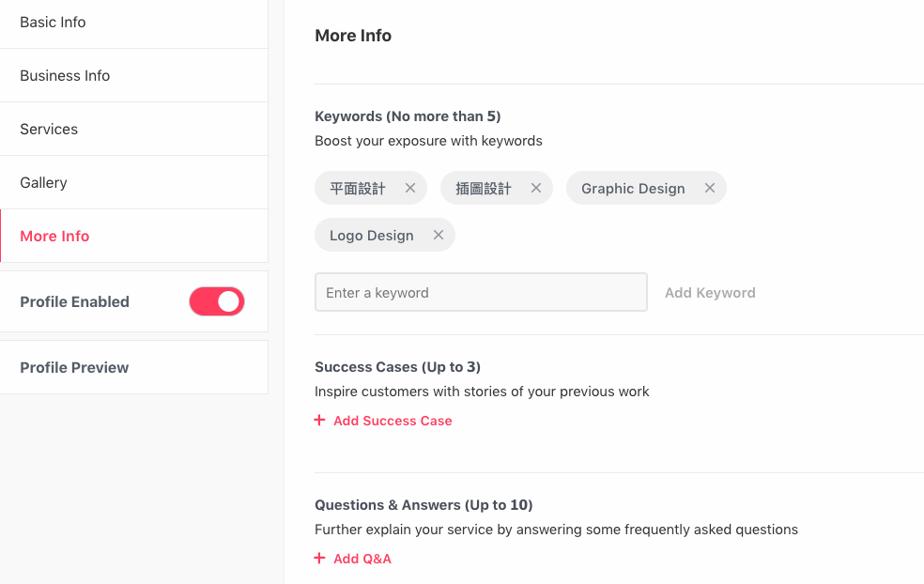
Task: Select More Info sidebar tab
Action: coord(133,236)
